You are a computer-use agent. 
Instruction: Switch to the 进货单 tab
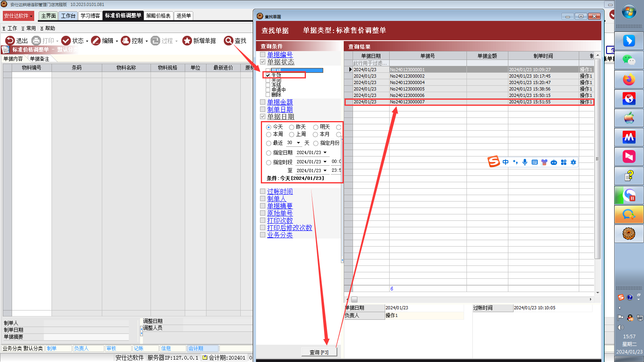(184, 16)
